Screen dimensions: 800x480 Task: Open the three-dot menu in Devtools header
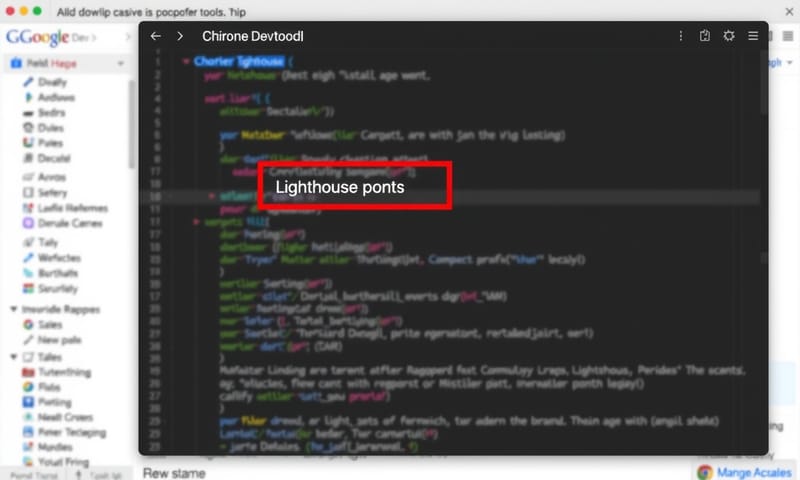681,36
